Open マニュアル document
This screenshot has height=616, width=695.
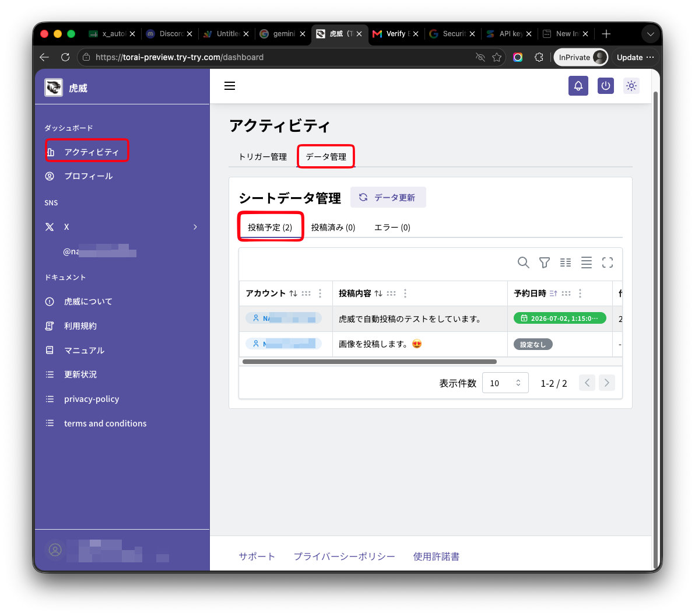point(84,351)
